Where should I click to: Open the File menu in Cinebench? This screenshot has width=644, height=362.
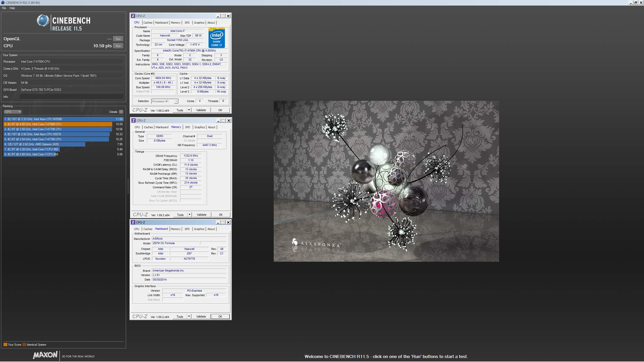click(4, 8)
